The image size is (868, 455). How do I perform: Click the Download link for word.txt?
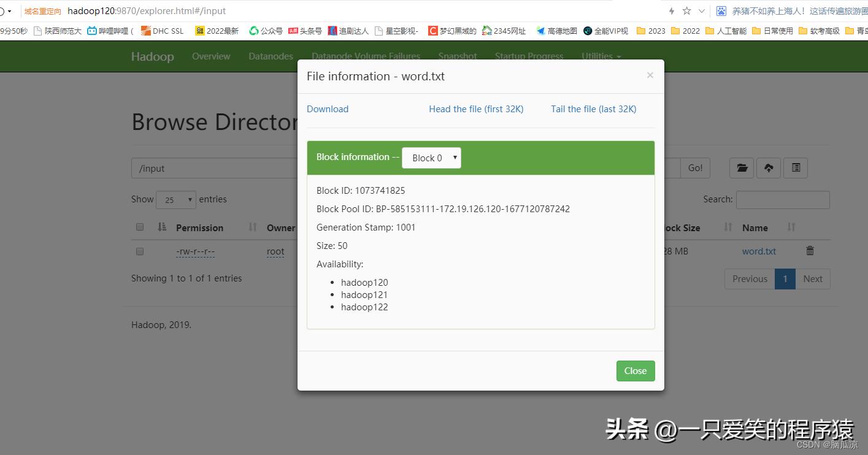pyautogui.click(x=327, y=109)
